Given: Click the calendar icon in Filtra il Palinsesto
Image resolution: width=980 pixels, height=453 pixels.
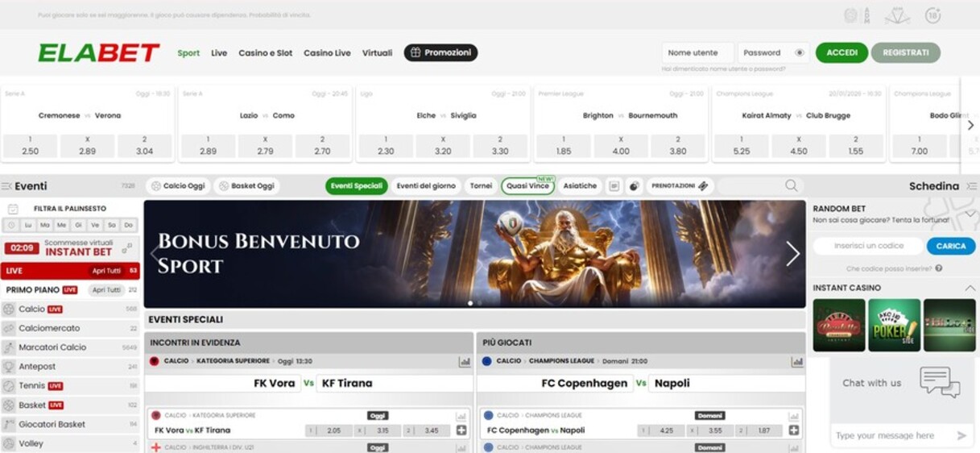Looking at the screenshot, I should click(13, 209).
